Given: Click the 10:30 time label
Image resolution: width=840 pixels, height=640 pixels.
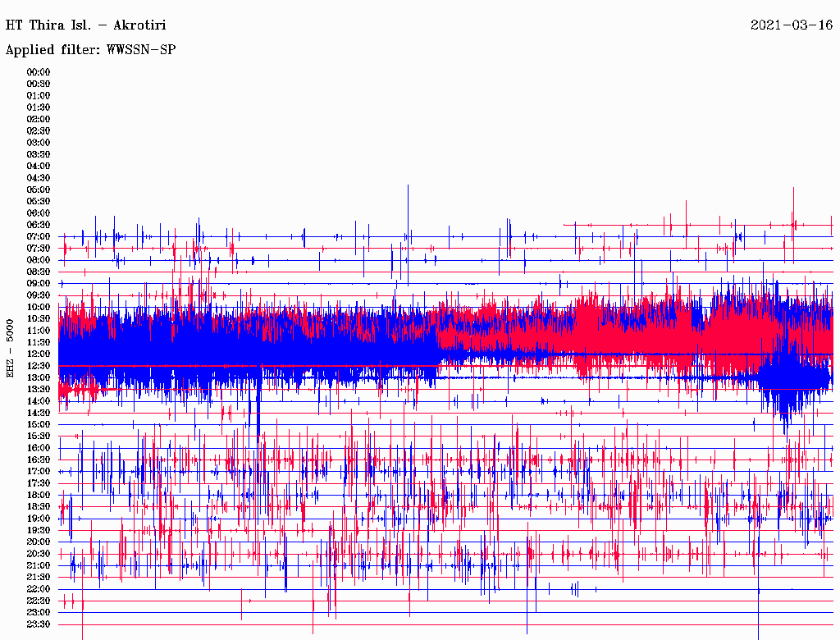Looking at the screenshot, I should click(x=39, y=319).
